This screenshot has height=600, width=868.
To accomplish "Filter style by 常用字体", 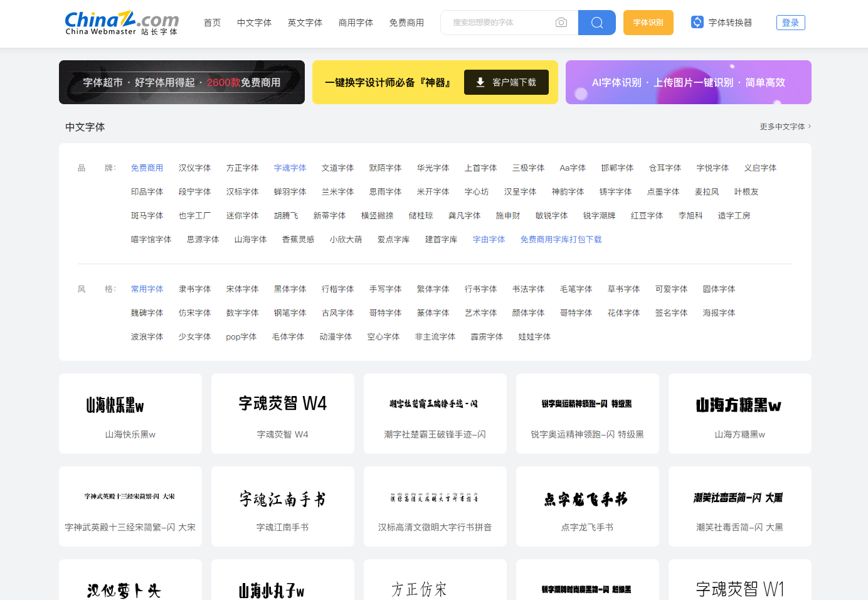I will click(x=147, y=289).
